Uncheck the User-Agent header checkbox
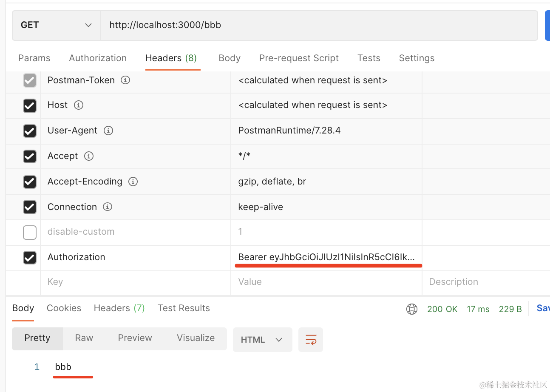This screenshot has height=392, width=550. click(x=30, y=131)
